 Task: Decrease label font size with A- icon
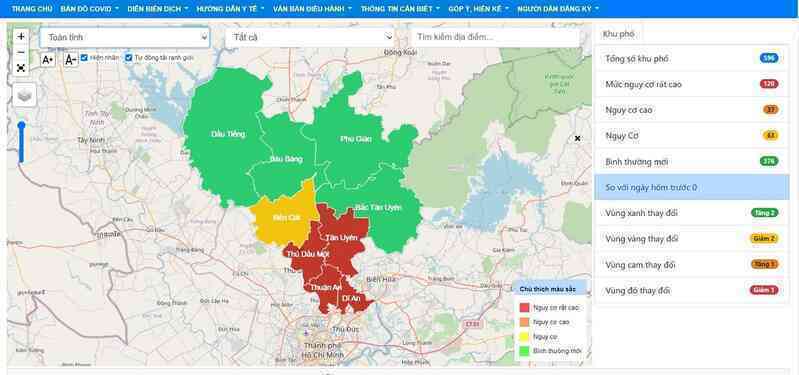(70, 60)
